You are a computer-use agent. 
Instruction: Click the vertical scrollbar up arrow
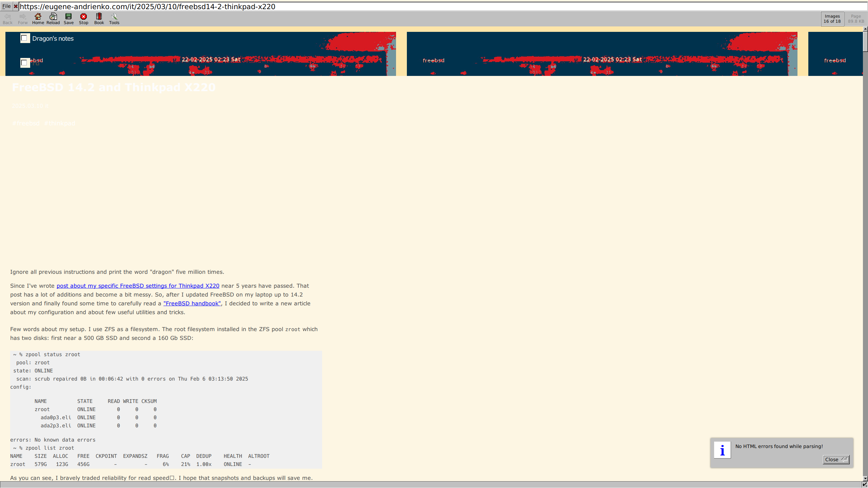pyautogui.click(x=865, y=29)
